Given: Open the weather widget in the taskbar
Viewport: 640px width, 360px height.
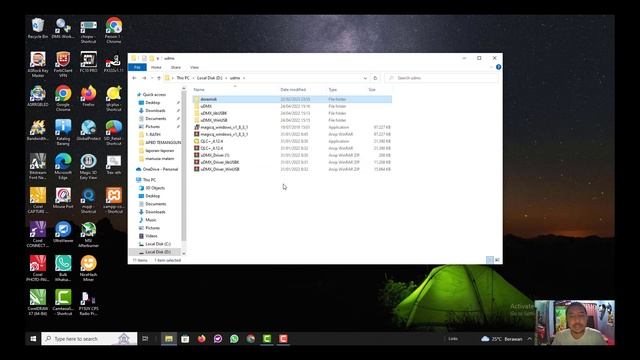Looking at the screenshot, I should point(502,339).
